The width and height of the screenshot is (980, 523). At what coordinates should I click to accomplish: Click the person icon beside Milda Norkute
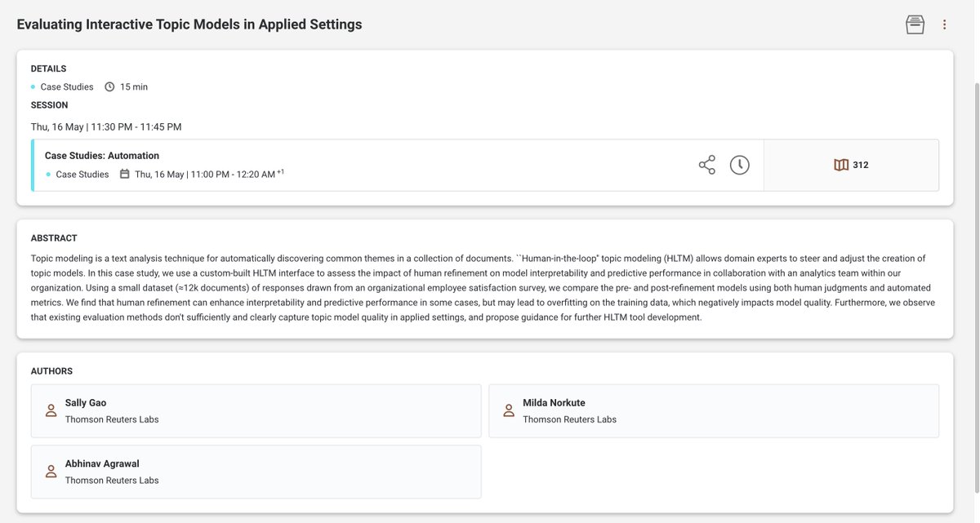[509, 411]
